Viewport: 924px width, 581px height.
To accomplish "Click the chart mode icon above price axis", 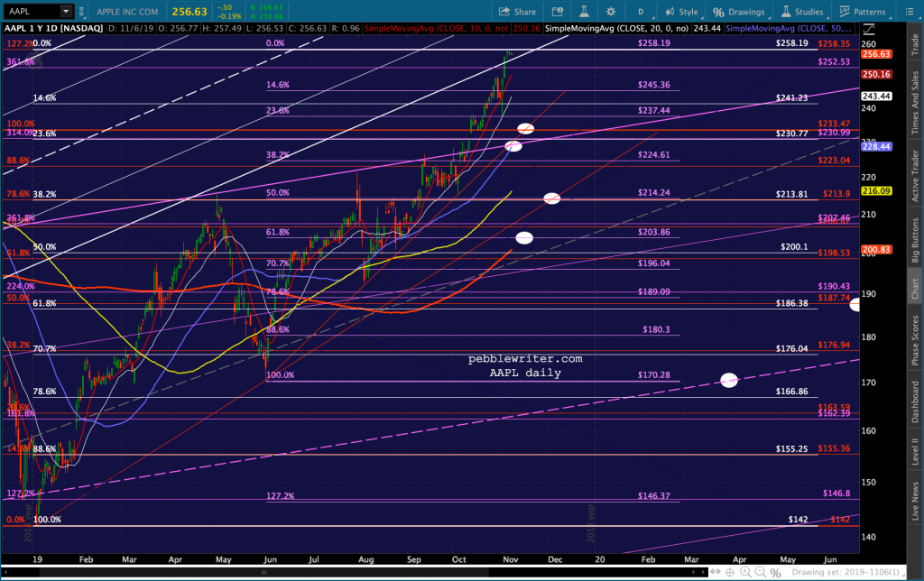I will [x=869, y=30].
